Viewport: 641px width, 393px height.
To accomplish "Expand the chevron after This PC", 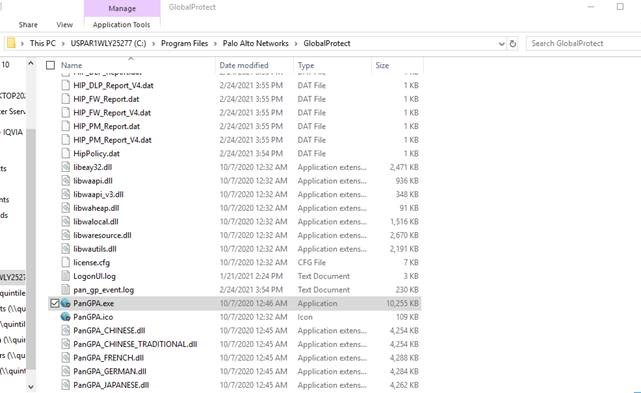I will [x=63, y=43].
